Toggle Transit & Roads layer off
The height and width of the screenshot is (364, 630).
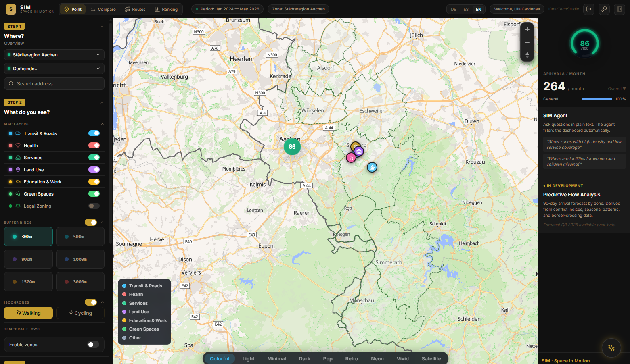(94, 133)
